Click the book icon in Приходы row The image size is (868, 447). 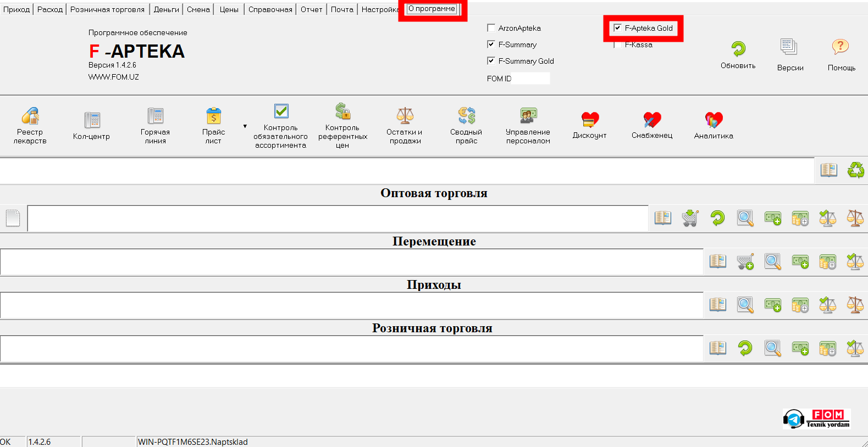(718, 305)
